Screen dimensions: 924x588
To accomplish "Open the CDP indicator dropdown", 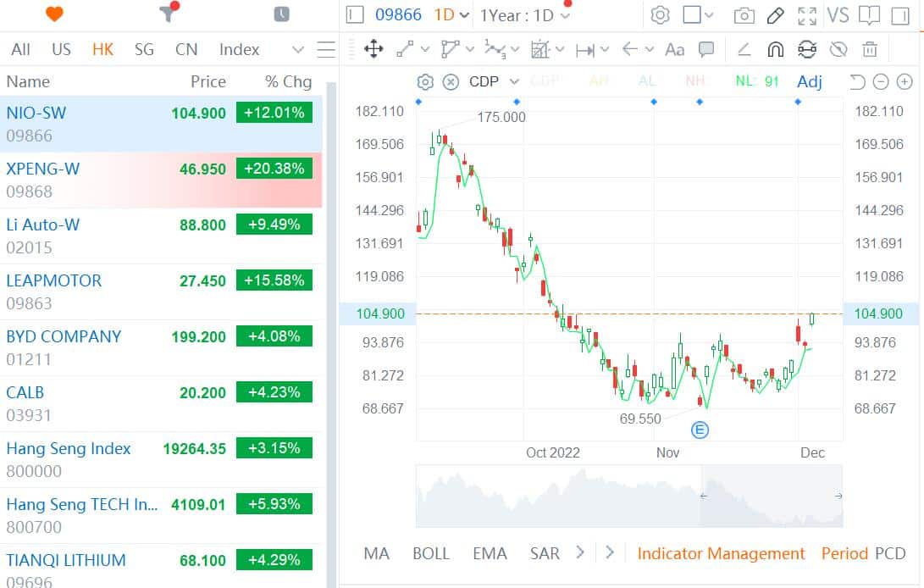I will [x=494, y=81].
